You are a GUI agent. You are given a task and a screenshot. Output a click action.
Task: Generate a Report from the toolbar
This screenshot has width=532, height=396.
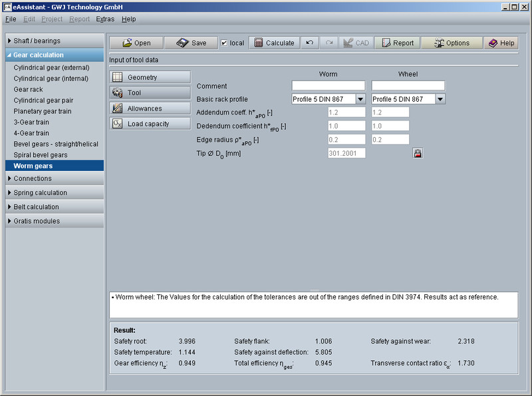[396, 43]
